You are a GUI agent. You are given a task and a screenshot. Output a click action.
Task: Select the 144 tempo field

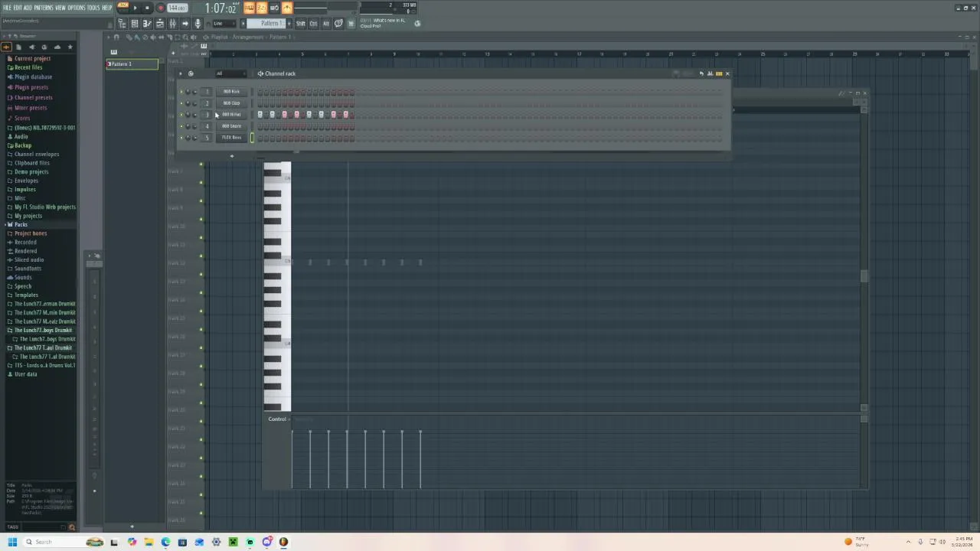coord(178,8)
